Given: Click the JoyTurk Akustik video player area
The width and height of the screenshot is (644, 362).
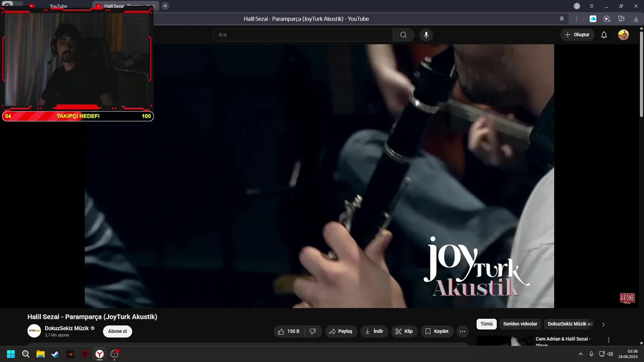Looking at the screenshot, I should tap(319, 176).
